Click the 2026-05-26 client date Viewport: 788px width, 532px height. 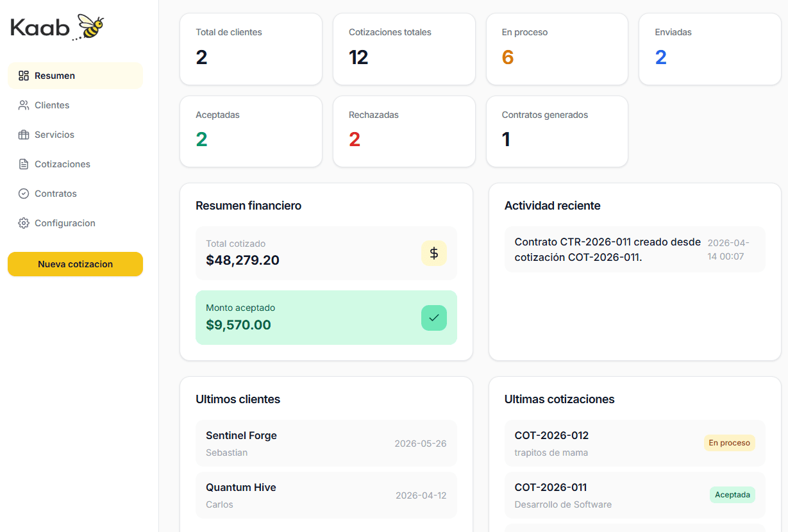(x=421, y=444)
